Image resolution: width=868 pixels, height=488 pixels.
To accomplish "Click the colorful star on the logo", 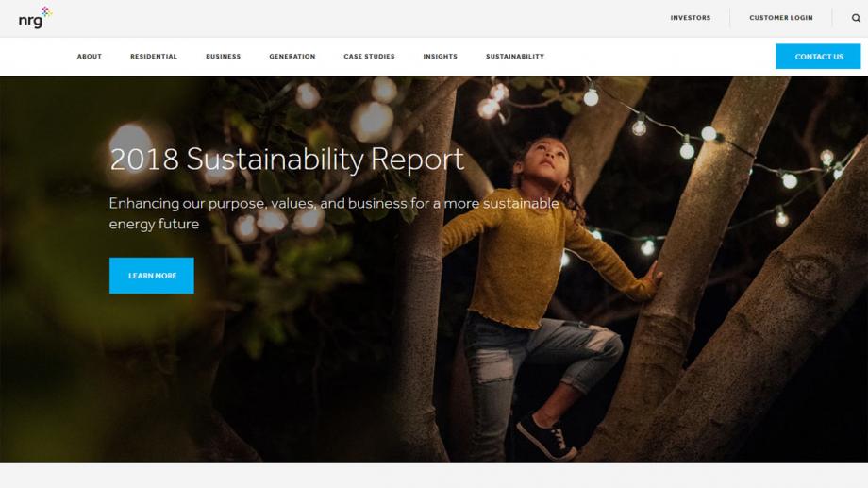I will pyautogui.click(x=46, y=11).
